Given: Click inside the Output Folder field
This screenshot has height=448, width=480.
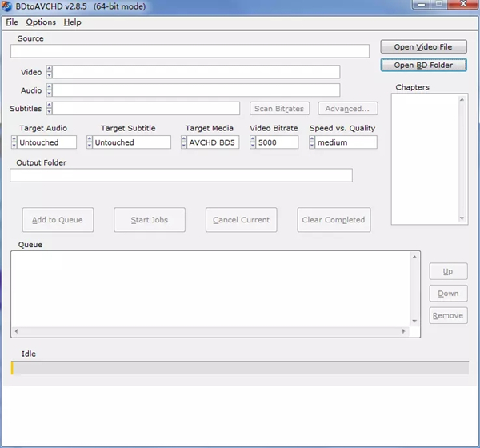Looking at the screenshot, I should [181, 175].
